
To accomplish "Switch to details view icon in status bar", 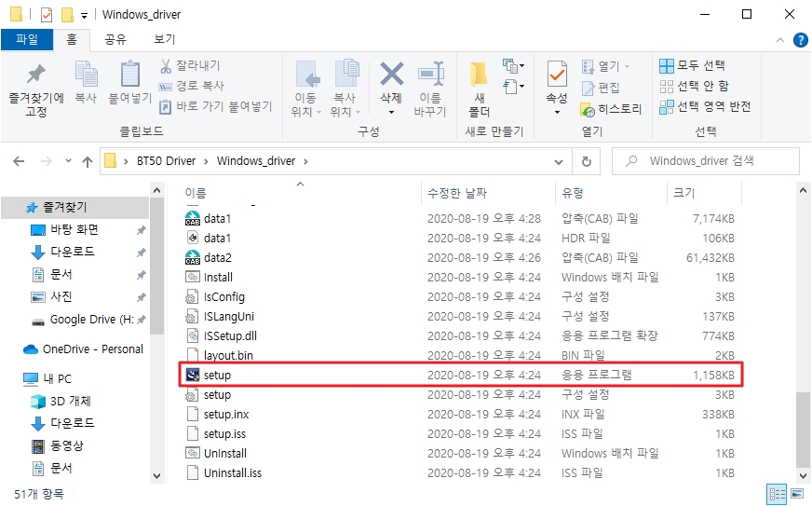I will click(777, 495).
